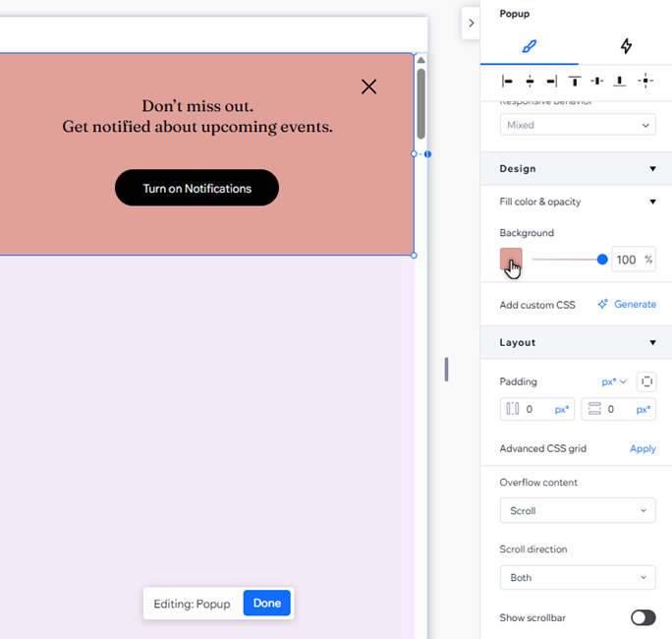Click the Popup panel title
The image size is (672, 639).
point(514,14)
